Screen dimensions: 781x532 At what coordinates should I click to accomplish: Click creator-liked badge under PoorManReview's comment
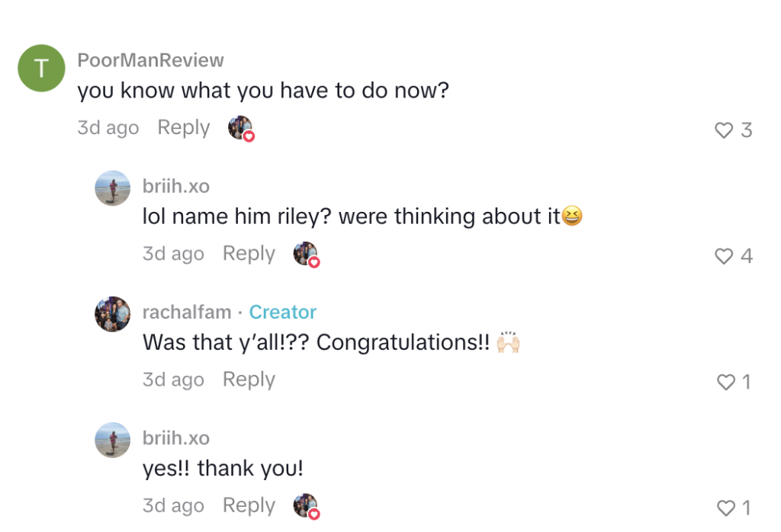[240, 128]
